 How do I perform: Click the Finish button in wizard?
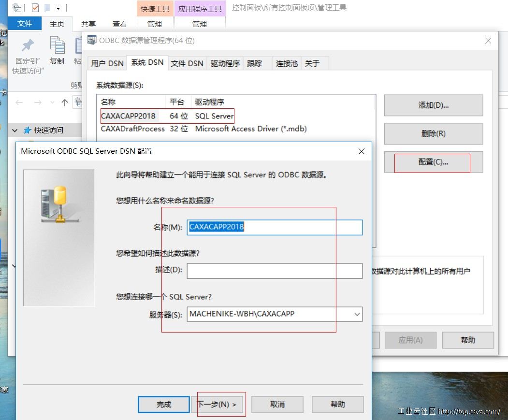163,405
